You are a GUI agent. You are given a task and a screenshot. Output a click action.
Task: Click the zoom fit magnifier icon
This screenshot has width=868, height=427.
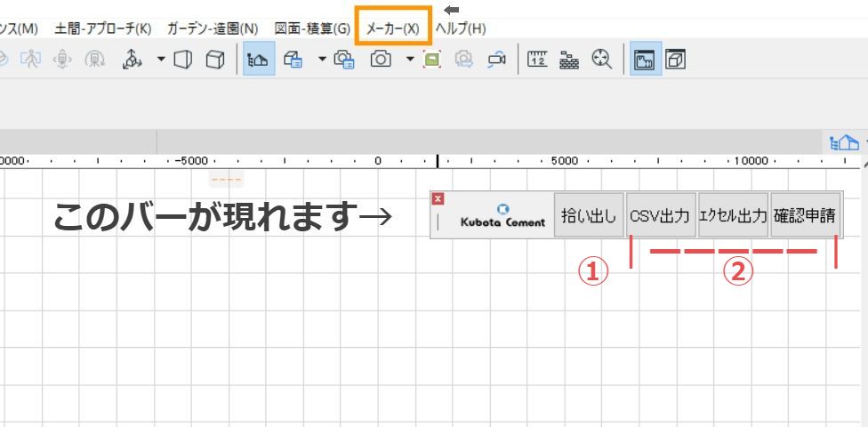[602, 59]
